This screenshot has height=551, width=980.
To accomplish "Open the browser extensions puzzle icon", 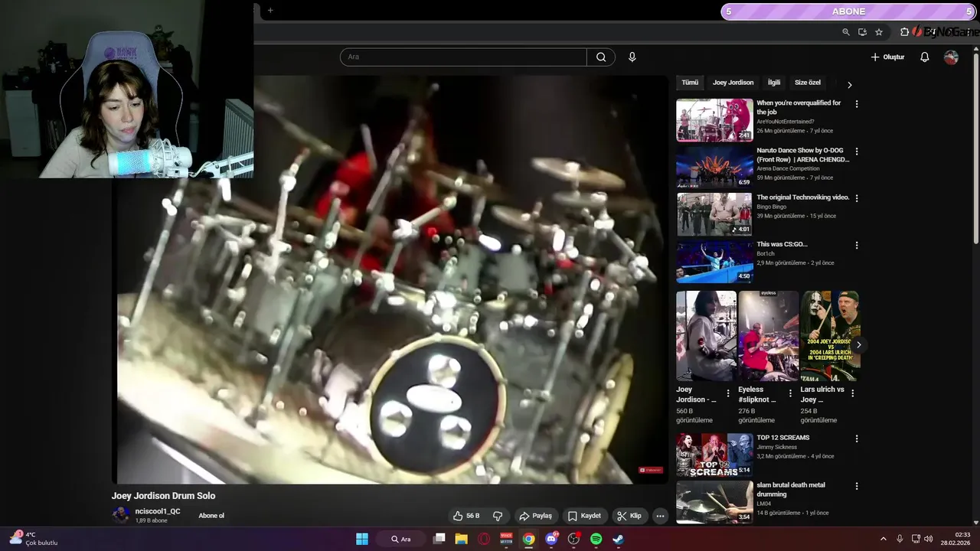I will tap(905, 32).
